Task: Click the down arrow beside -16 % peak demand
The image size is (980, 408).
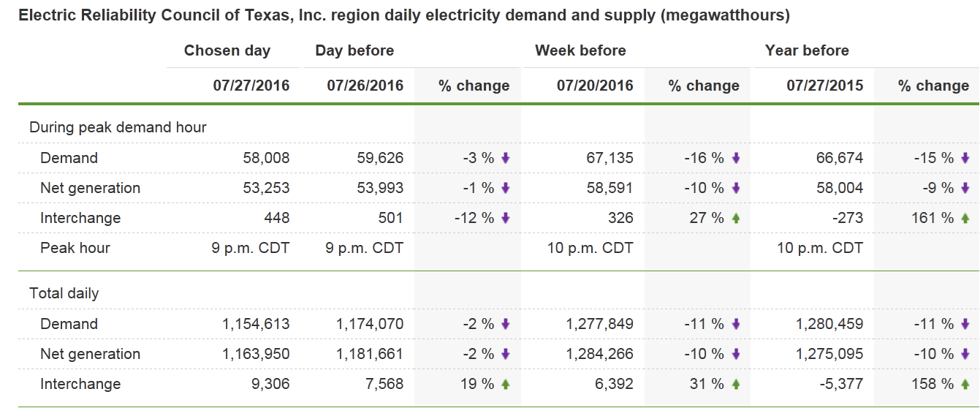Action: 736,158
